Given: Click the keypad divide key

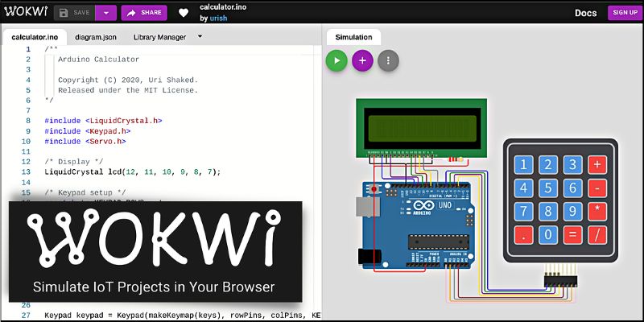Looking at the screenshot, I should click(x=597, y=235).
